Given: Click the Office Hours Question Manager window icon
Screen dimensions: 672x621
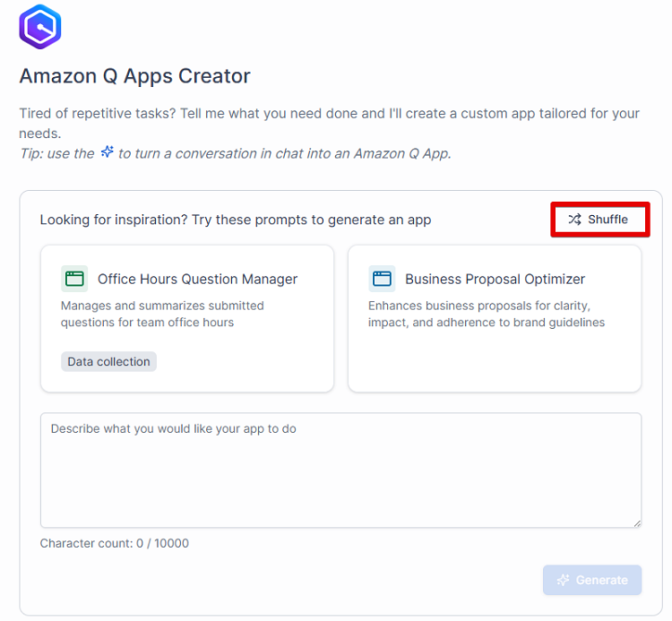Looking at the screenshot, I should (74, 279).
